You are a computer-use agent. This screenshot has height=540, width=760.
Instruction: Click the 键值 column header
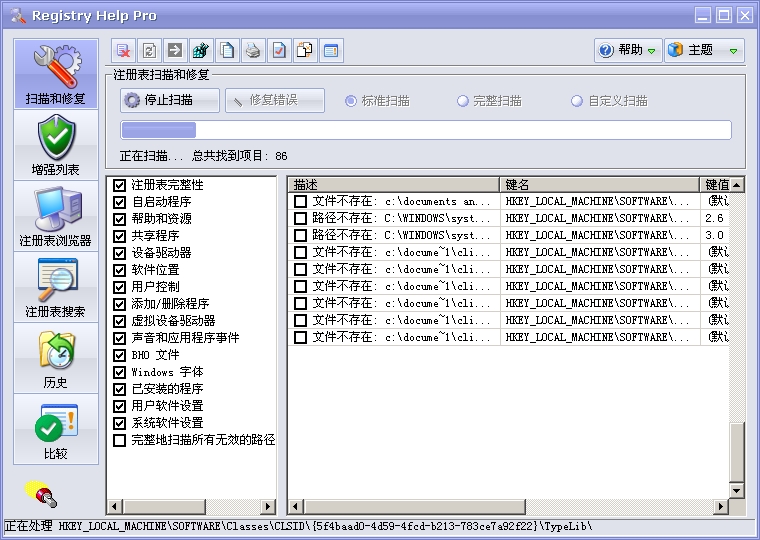click(715, 185)
